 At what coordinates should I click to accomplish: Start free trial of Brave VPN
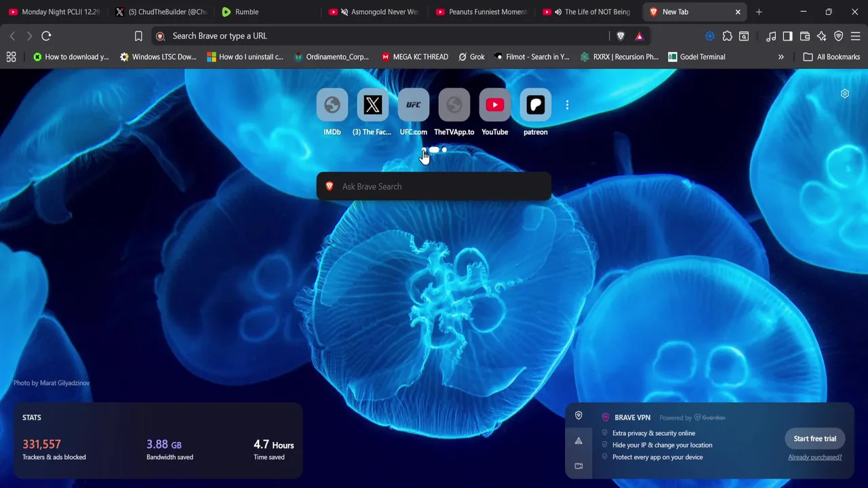point(814,439)
